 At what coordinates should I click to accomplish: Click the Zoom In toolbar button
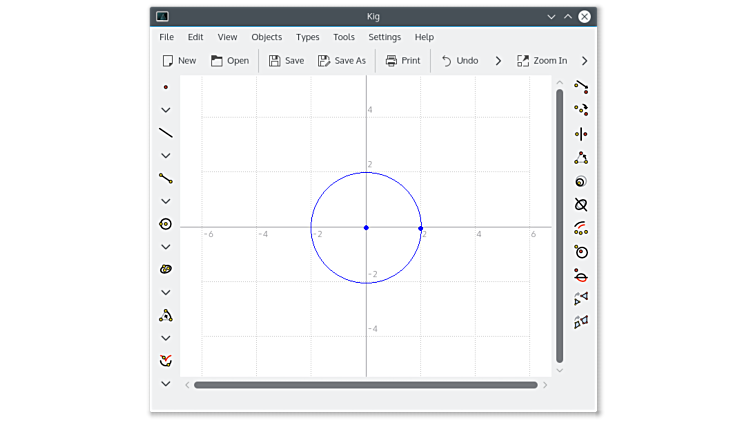(x=542, y=61)
